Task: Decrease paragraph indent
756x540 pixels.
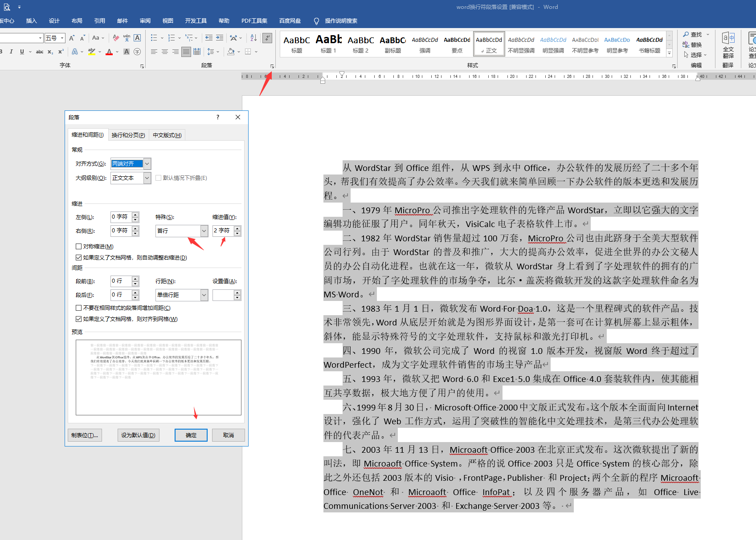Action: (208, 38)
